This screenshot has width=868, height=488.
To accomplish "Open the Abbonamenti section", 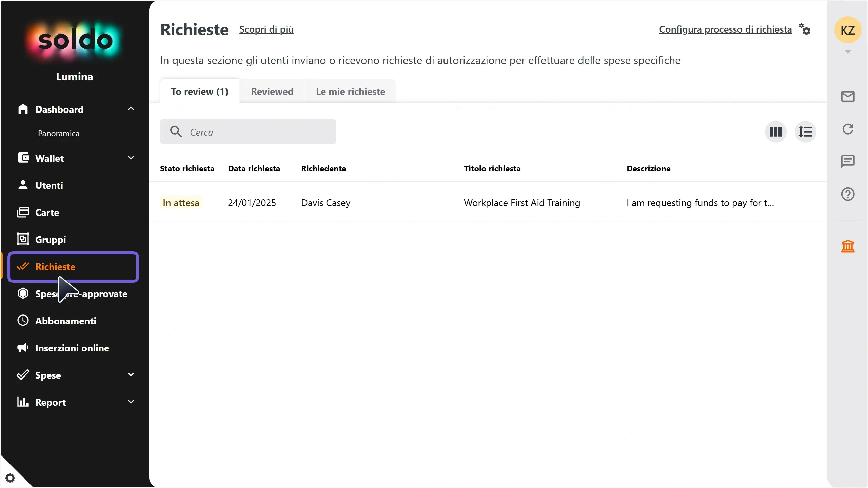I will coord(66,321).
